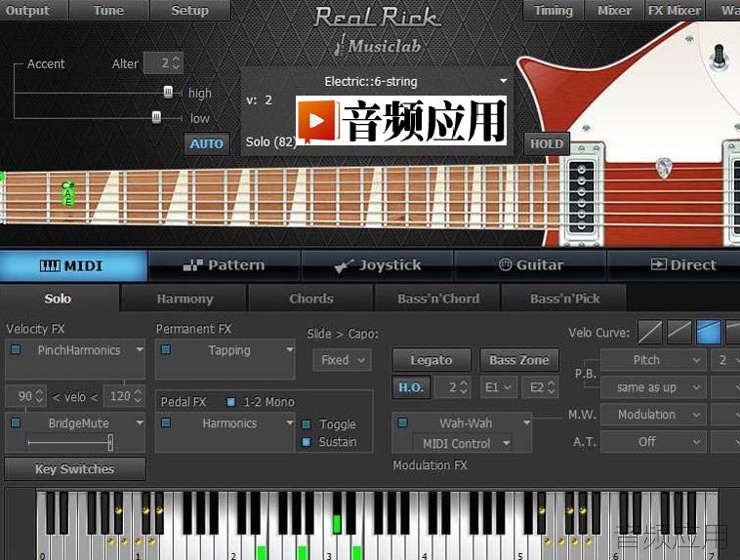This screenshot has height=560, width=740.
Task: Select the Bass'n'Pick mode tab
Action: click(x=564, y=299)
